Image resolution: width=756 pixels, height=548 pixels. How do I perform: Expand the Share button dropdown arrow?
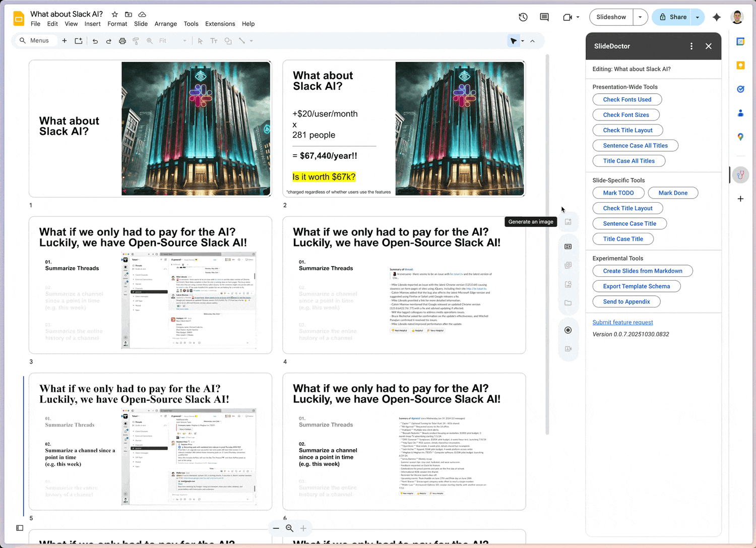[x=698, y=17]
